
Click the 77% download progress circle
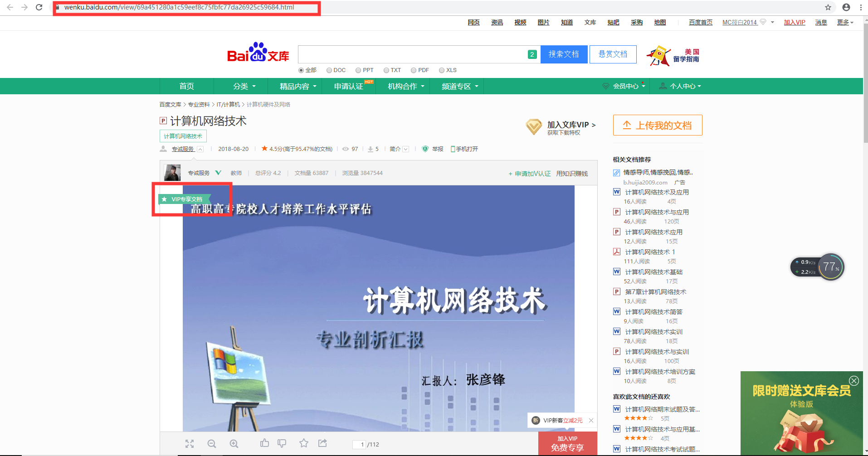coord(830,267)
